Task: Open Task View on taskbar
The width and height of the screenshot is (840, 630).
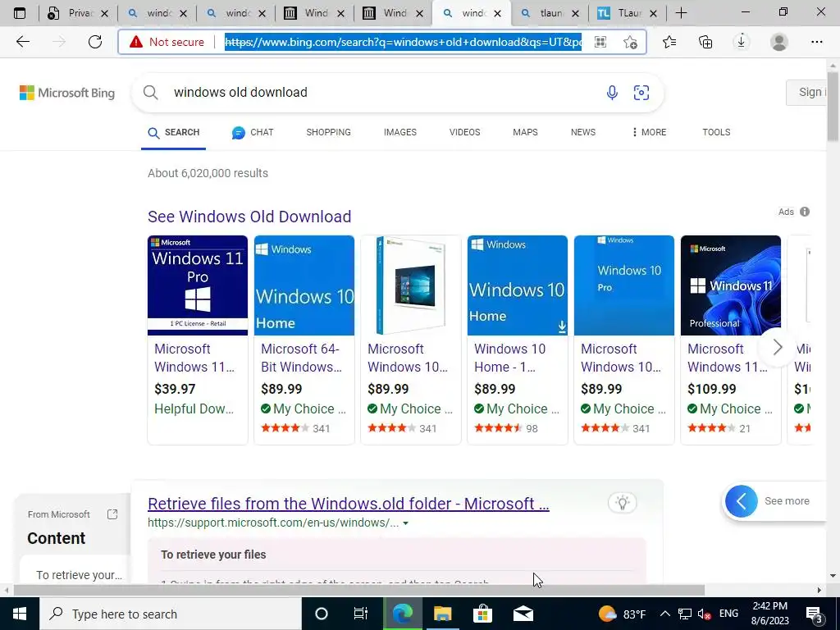Action: point(361,614)
